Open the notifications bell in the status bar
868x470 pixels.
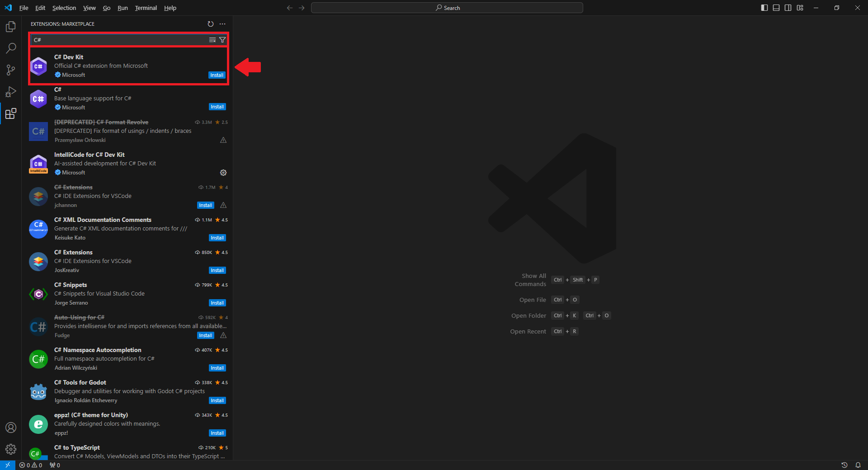tap(858, 465)
